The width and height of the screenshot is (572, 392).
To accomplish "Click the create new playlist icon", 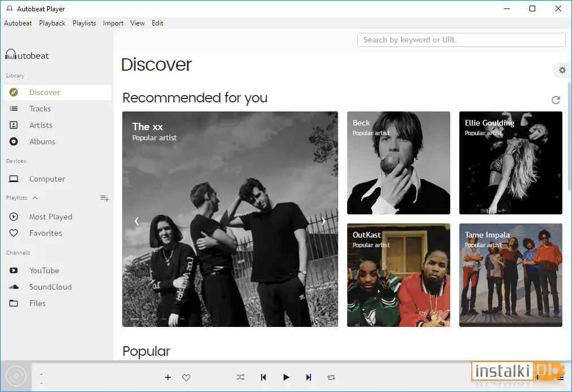I will 105,198.
